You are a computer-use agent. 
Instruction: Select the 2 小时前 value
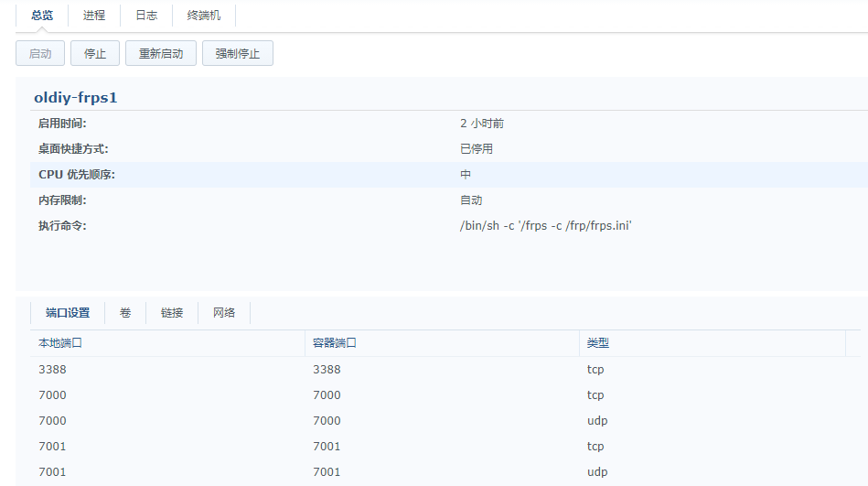482,124
